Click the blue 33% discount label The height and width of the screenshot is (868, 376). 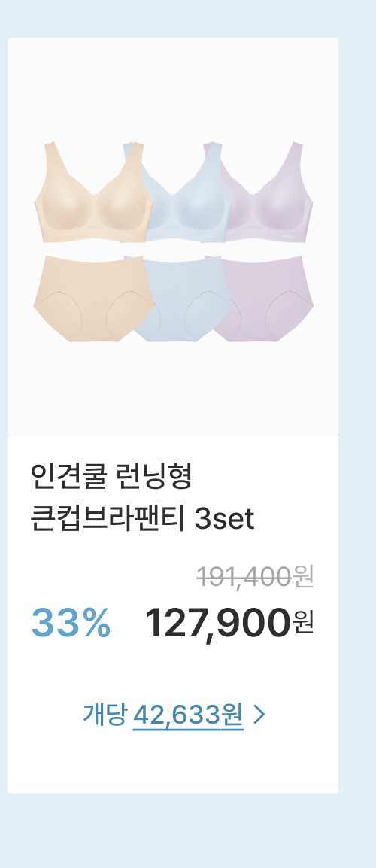(x=71, y=622)
